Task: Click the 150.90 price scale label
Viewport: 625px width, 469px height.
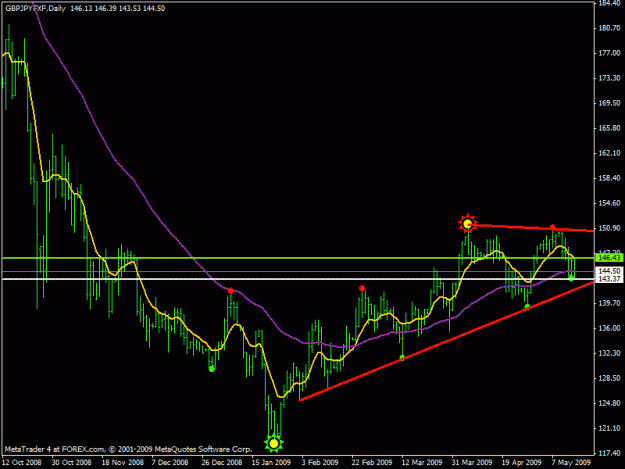Action: pyautogui.click(x=609, y=228)
